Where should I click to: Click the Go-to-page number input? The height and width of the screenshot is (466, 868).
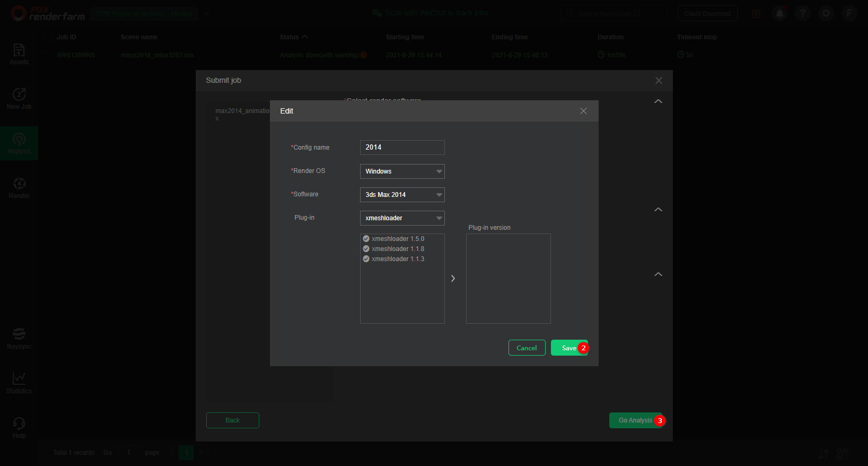pos(128,453)
